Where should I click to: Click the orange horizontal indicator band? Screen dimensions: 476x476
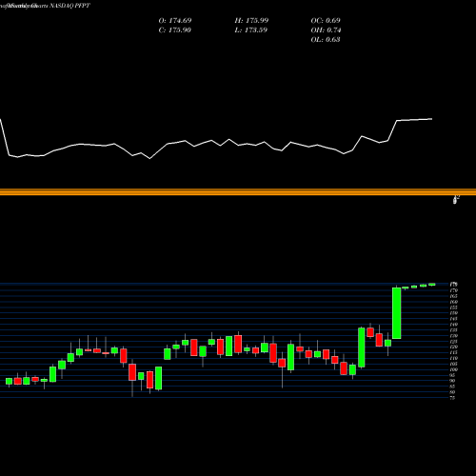(x=238, y=192)
